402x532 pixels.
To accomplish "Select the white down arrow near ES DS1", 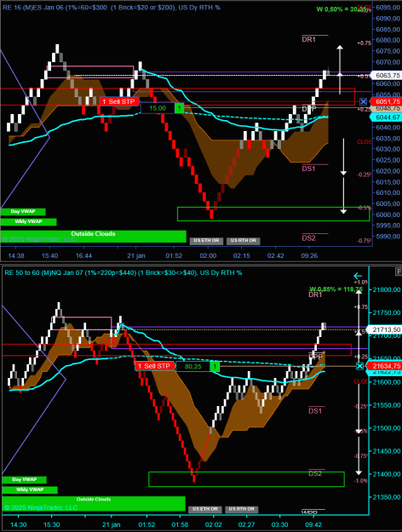I will click(343, 157).
